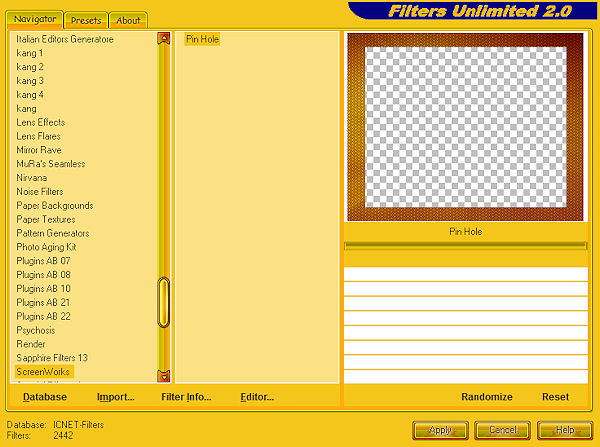This screenshot has height=447, width=600.
Task: Click the scroll up arrow in category list
Action: click(164, 38)
